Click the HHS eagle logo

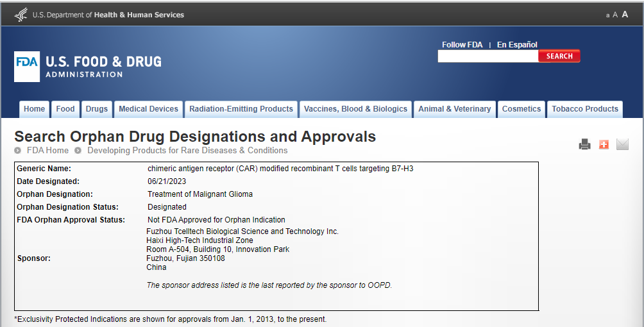pos(21,14)
